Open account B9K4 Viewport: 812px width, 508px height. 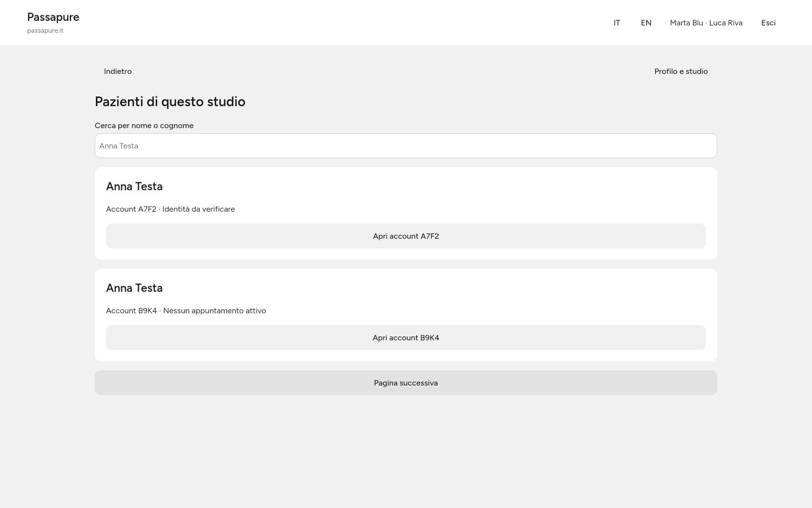click(406, 338)
